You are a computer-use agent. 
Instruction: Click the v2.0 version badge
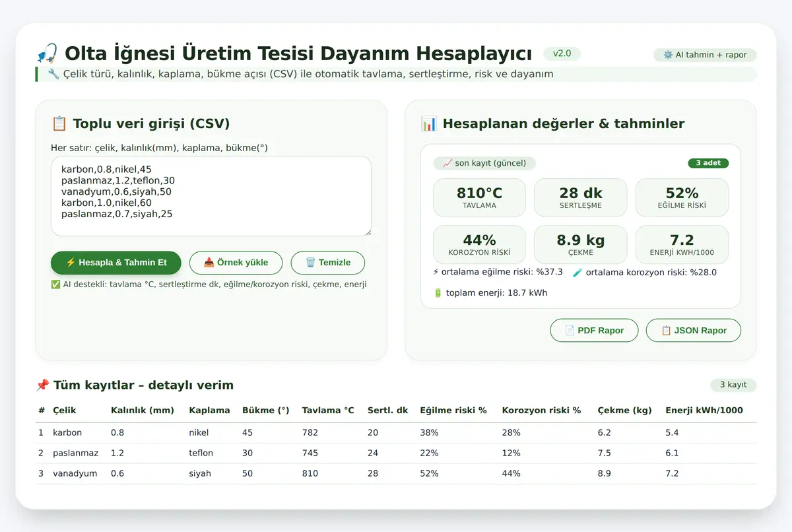pyautogui.click(x=562, y=53)
